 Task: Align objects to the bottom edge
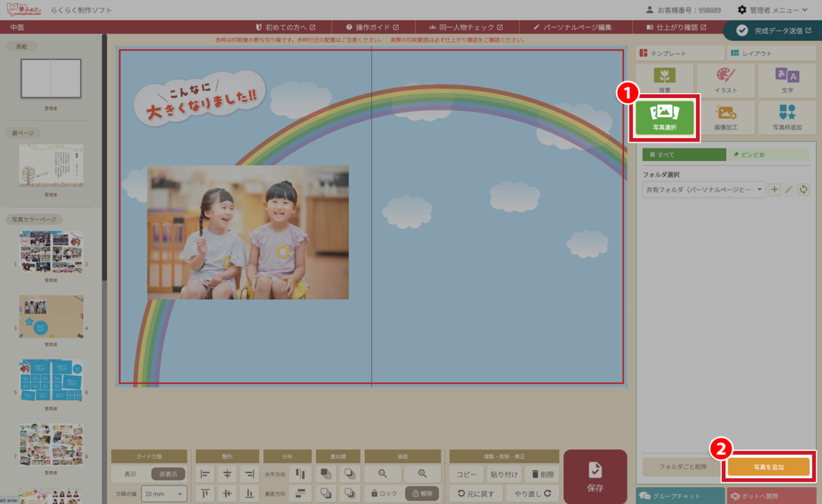click(249, 493)
